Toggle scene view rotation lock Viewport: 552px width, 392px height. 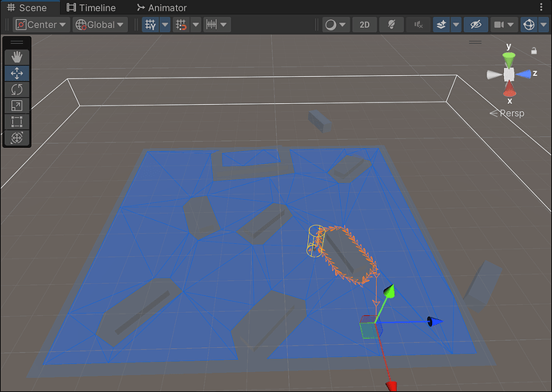534,51
